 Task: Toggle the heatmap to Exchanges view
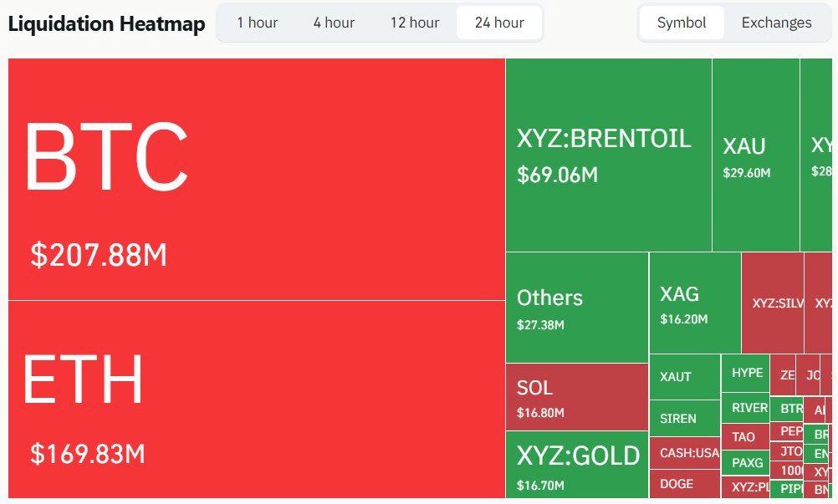pyautogui.click(x=776, y=23)
